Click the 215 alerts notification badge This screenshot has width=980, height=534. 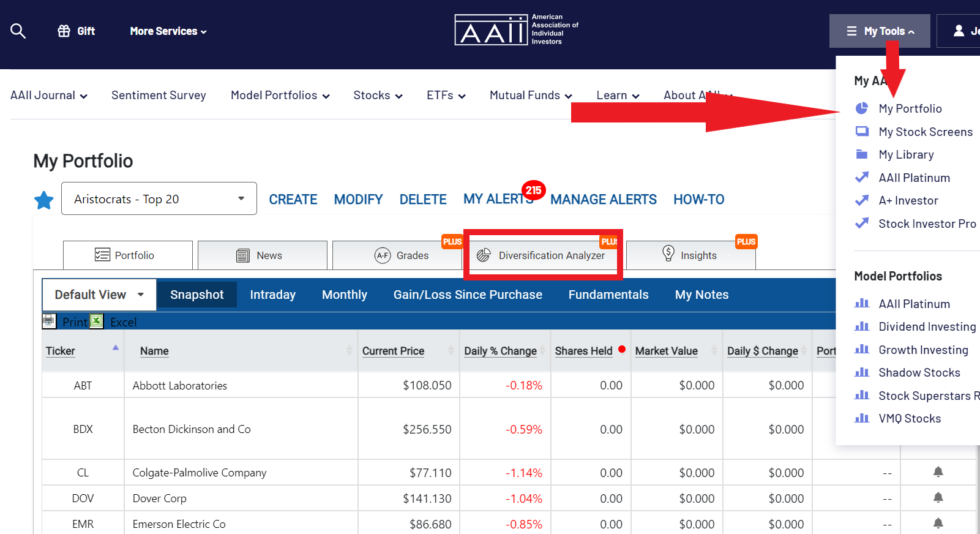tap(533, 190)
